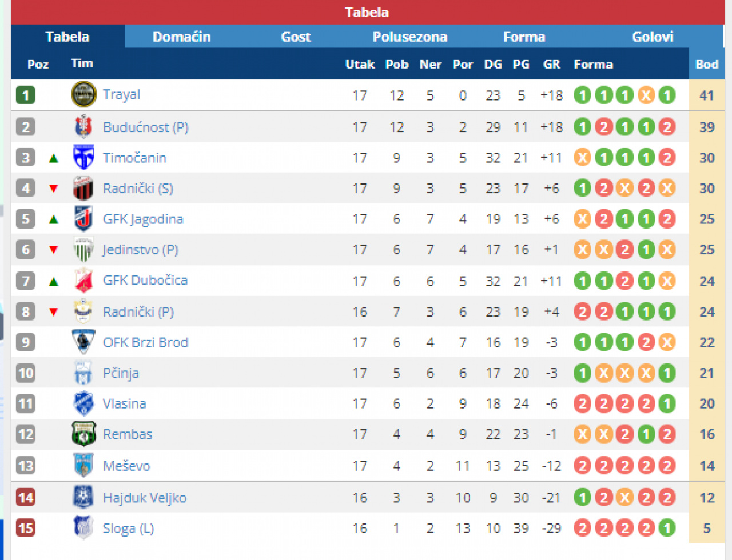Open the Pčinja team link
The image size is (732, 560).
121,373
